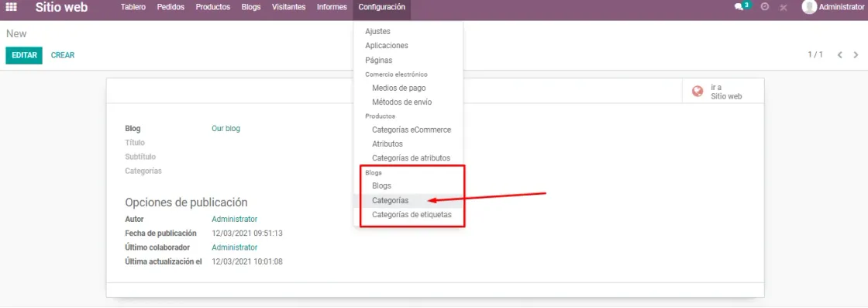Go to next record arrow
868x308 pixels.
point(856,55)
